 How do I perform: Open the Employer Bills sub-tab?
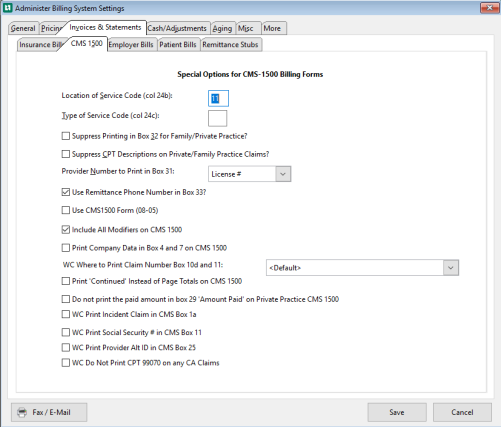[131, 45]
